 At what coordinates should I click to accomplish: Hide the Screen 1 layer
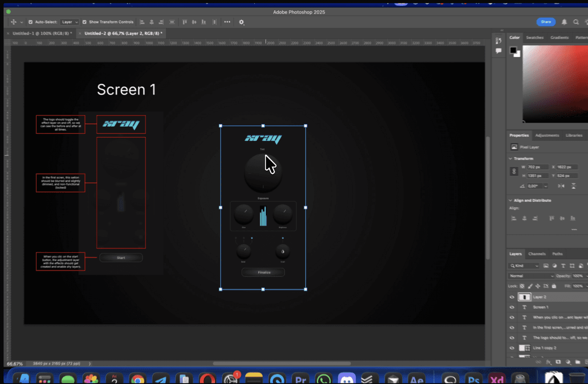[512, 307]
